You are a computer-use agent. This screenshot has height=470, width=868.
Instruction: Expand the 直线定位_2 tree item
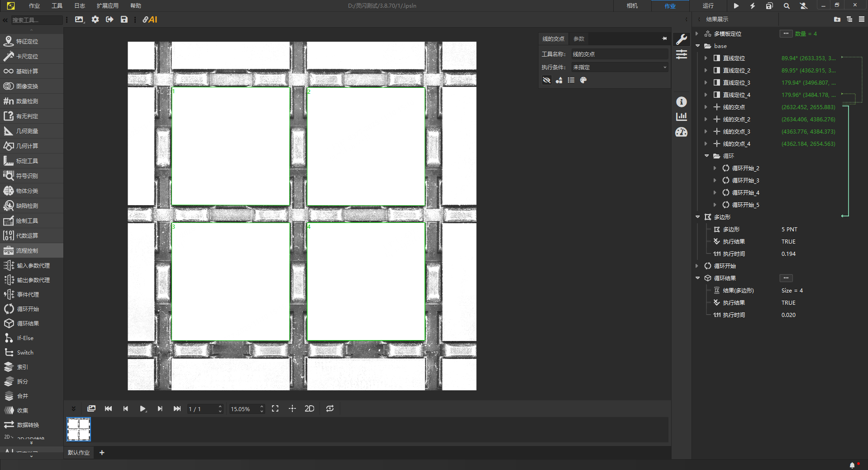(x=706, y=71)
